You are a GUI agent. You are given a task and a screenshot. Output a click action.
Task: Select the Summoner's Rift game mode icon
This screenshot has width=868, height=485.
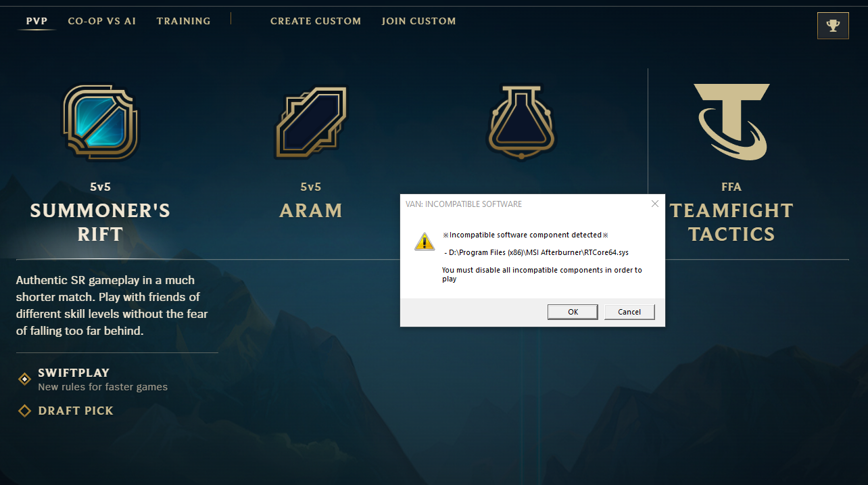tap(100, 122)
